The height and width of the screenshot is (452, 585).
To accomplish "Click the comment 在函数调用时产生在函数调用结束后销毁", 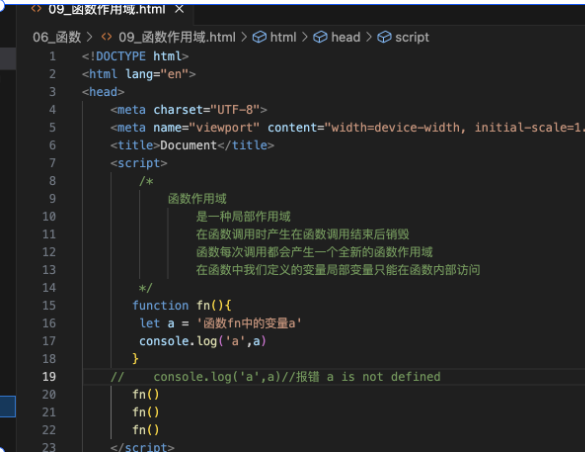I will point(303,234).
